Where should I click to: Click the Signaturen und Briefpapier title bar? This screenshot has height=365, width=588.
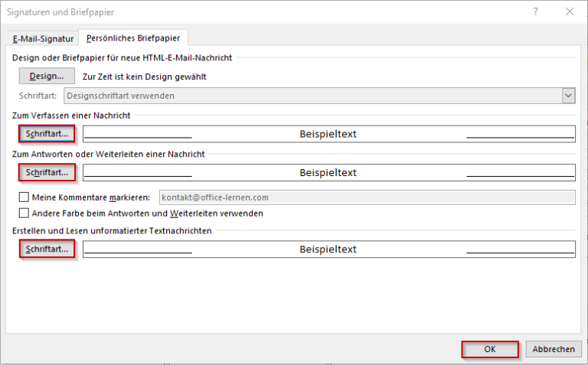pos(230,11)
